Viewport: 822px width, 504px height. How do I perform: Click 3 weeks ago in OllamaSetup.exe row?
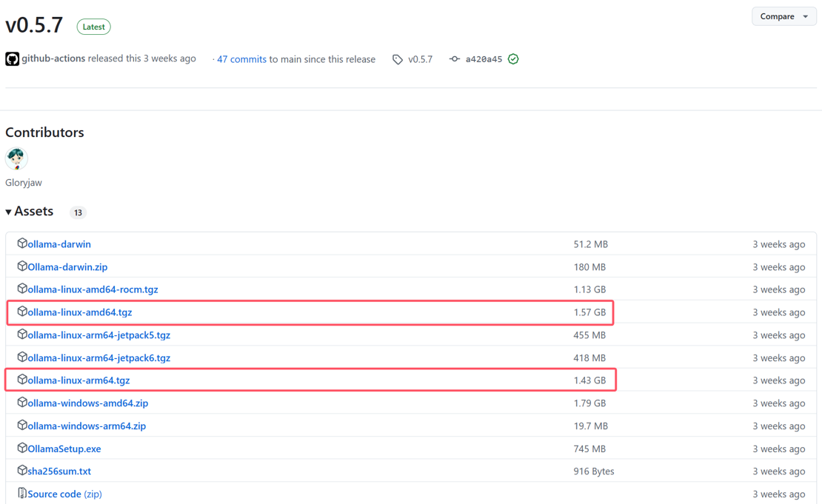coord(779,449)
